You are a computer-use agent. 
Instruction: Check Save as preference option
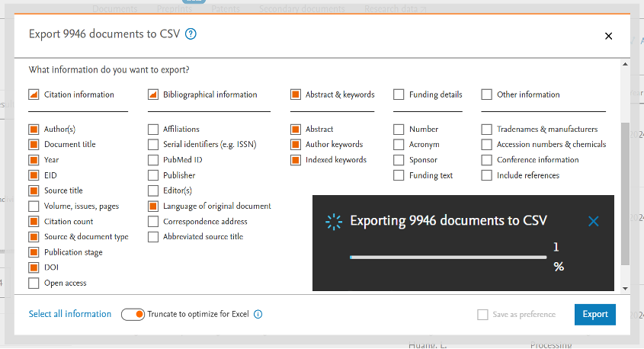[482, 315]
